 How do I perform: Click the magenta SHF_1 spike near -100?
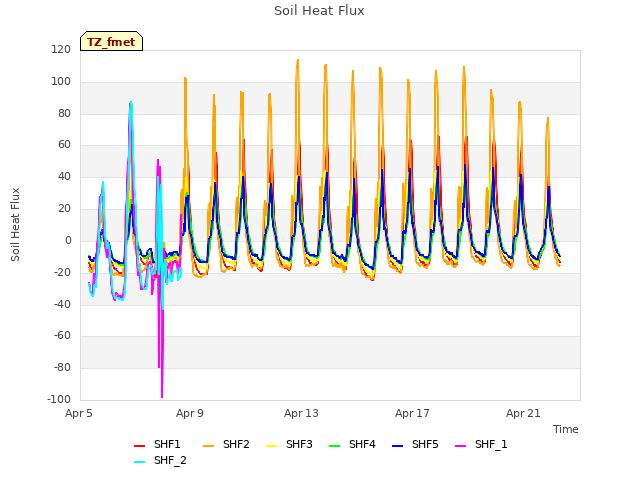pyautogui.click(x=162, y=396)
